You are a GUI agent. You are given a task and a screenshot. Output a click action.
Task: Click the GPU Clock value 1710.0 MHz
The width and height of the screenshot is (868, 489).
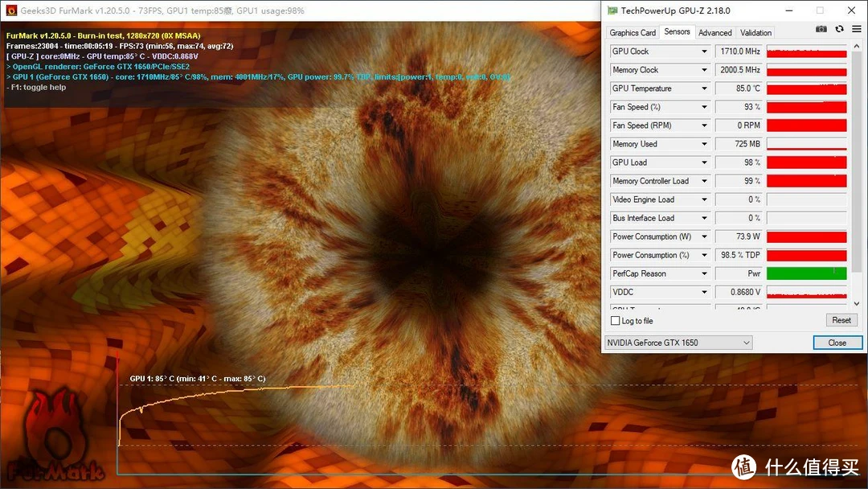(x=740, y=51)
